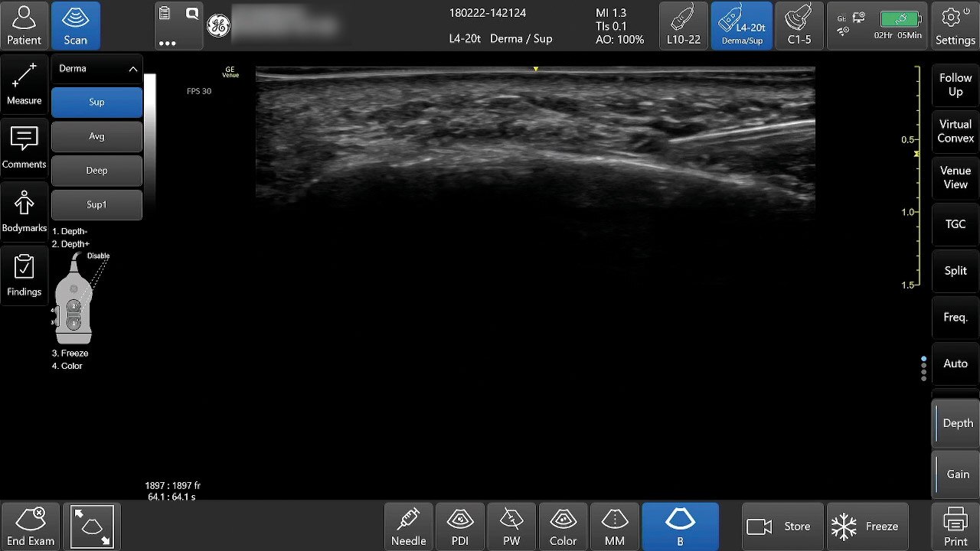Toggle MM motion mode
980x551 pixels.
point(614,527)
